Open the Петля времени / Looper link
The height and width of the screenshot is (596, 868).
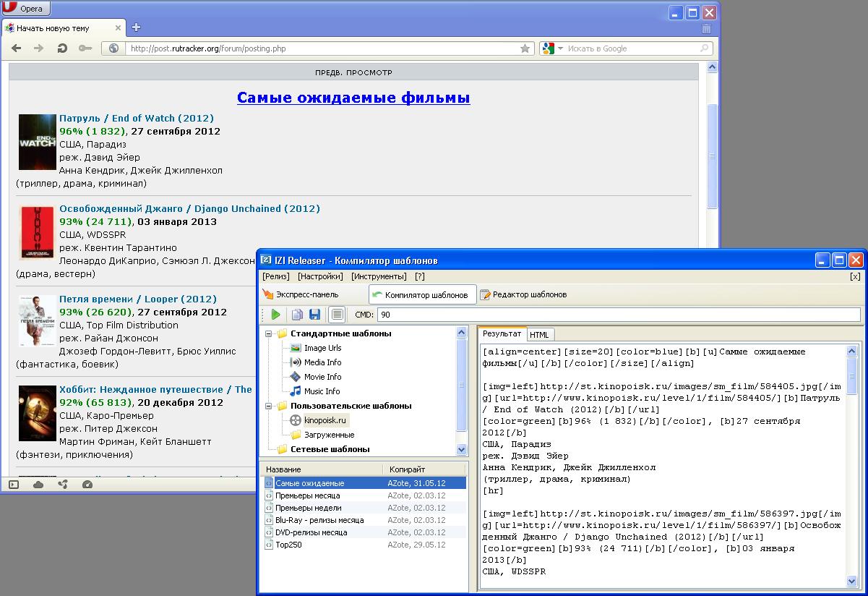click(138, 299)
